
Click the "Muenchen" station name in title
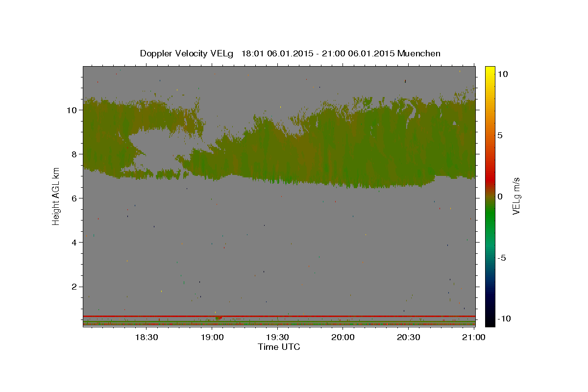tap(419, 53)
